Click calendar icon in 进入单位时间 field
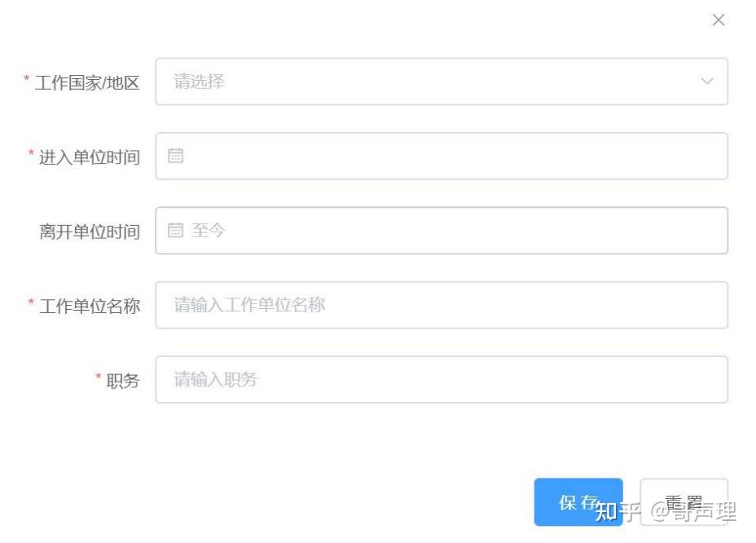Screen dimensions: 756x543 coord(175,156)
